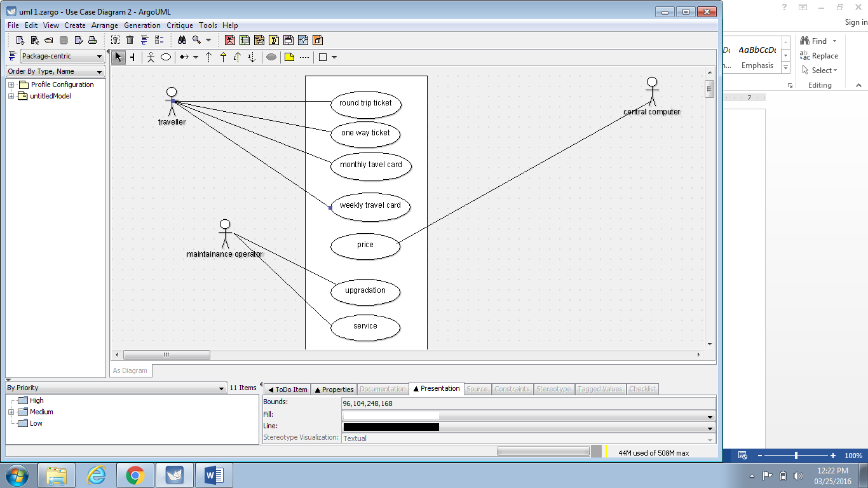Select the Actor tool in the diagram toolbar
868x488 pixels.
coord(151,57)
